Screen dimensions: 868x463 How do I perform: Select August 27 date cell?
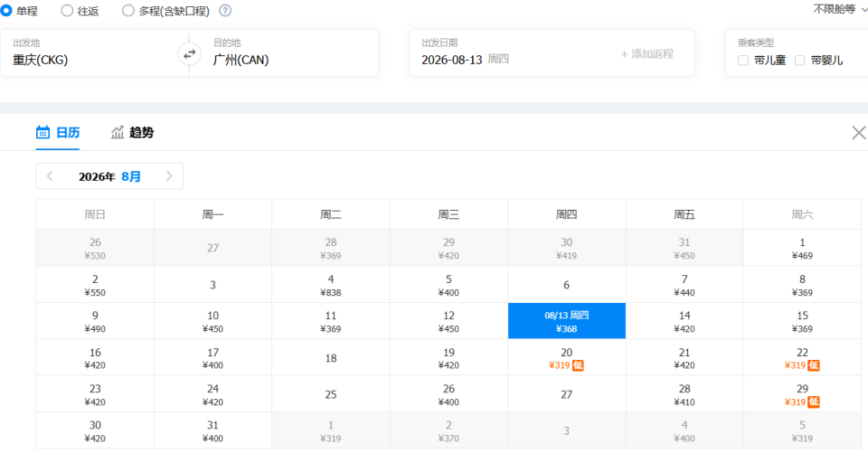click(x=566, y=394)
